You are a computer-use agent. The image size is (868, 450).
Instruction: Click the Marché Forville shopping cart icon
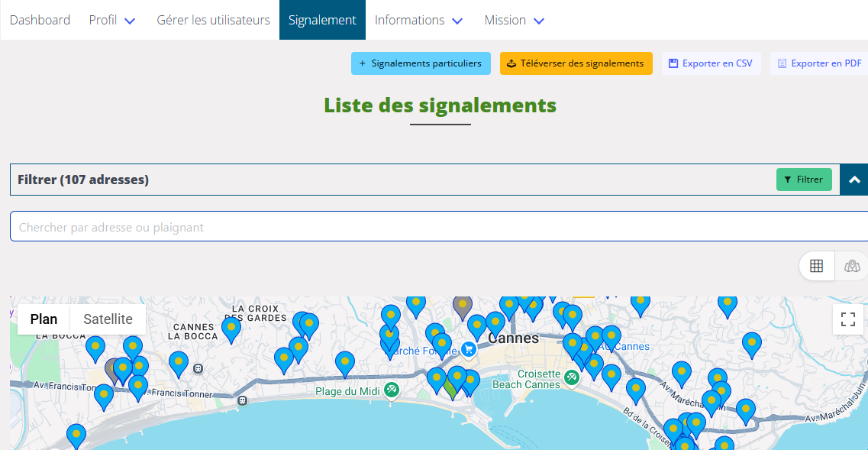click(x=469, y=349)
